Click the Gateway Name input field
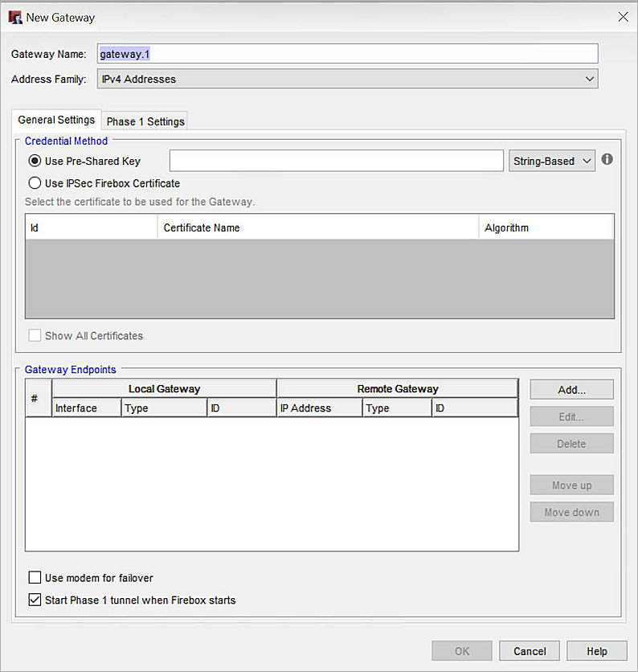The image size is (638, 672). tap(347, 54)
